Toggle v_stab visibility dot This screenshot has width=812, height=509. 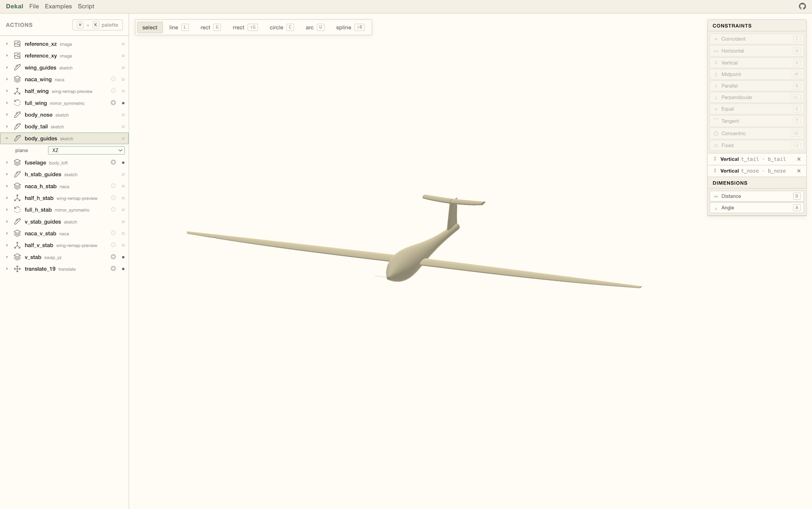pyautogui.click(x=123, y=257)
